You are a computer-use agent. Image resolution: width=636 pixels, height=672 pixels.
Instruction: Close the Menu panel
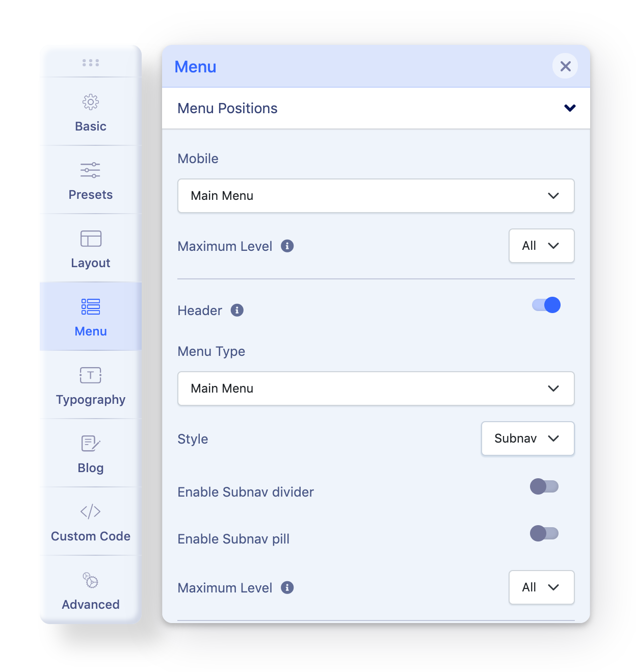(565, 66)
